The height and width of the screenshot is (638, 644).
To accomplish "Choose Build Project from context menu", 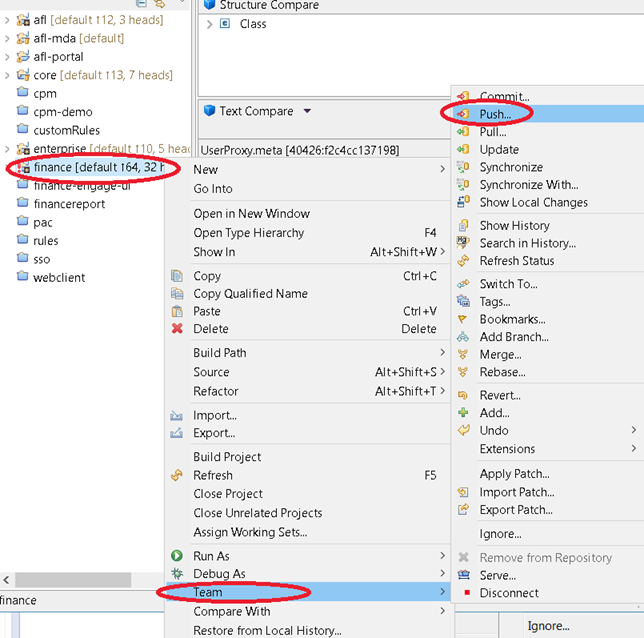I will (227, 457).
